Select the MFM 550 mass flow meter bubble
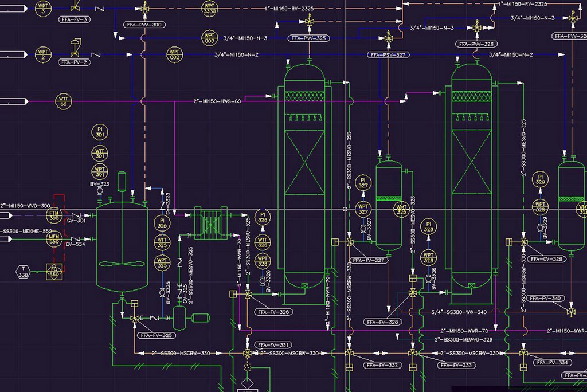 pyautogui.click(x=55, y=238)
